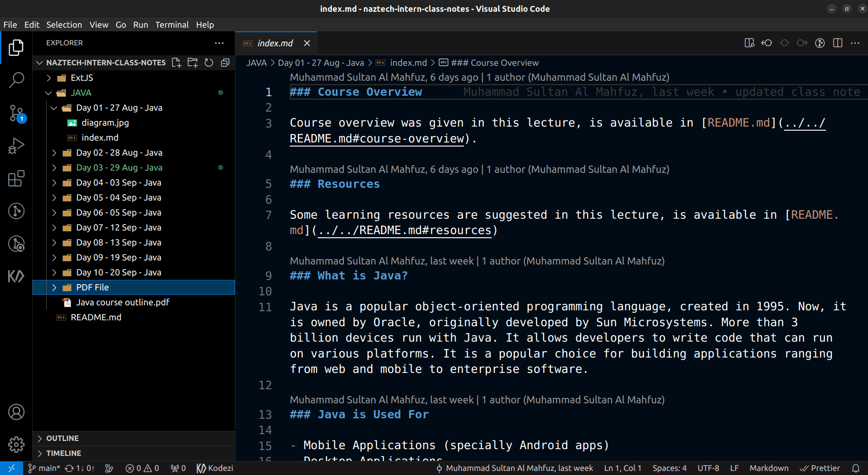Change LF end of line sequence

click(x=734, y=468)
